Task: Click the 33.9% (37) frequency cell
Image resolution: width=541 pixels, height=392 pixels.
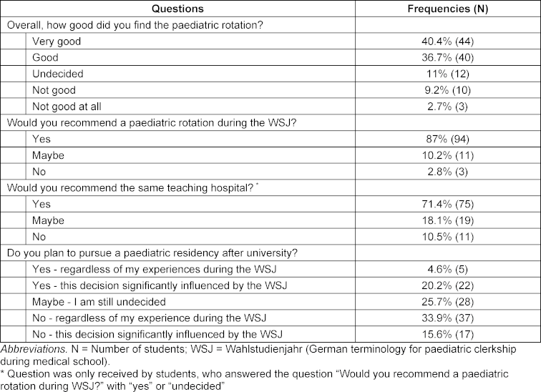Action: (448, 318)
